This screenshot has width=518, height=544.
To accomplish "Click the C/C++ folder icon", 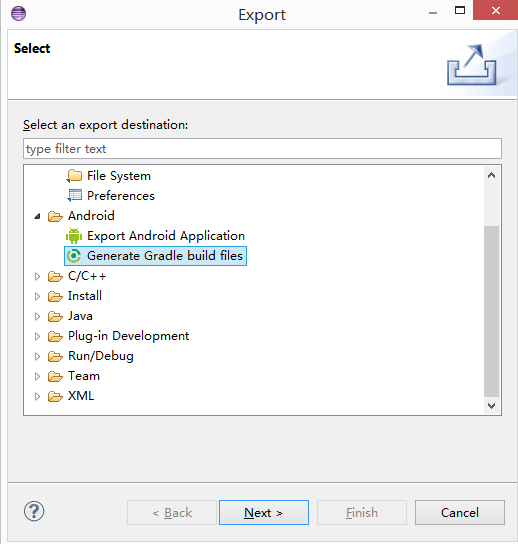I will [x=55, y=277].
